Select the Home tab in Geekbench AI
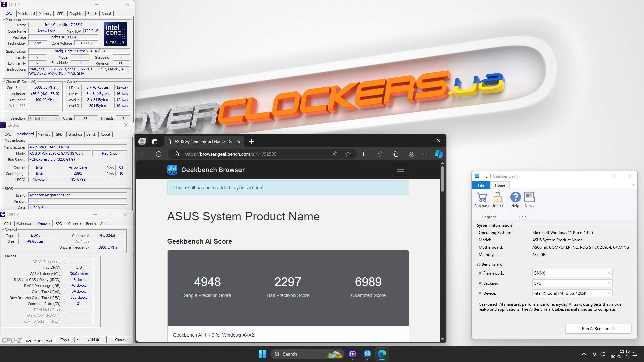Viewport: 644px width, 362px height. click(500, 185)
